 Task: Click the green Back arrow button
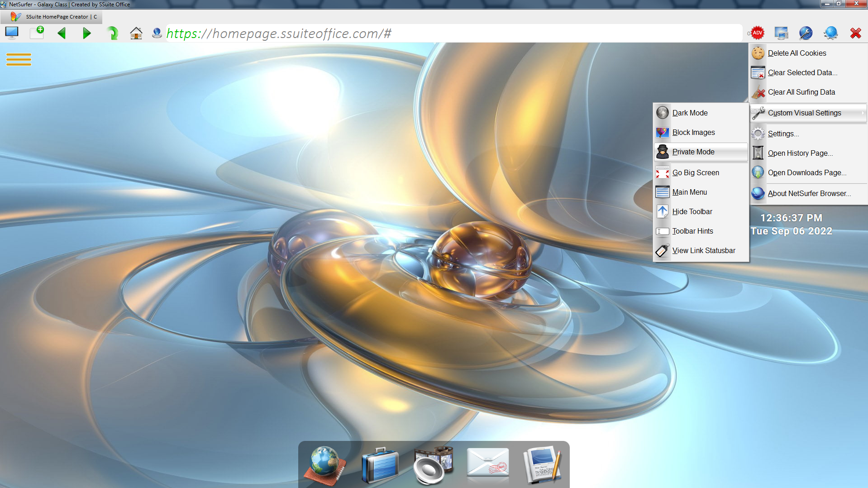[62, 33]
